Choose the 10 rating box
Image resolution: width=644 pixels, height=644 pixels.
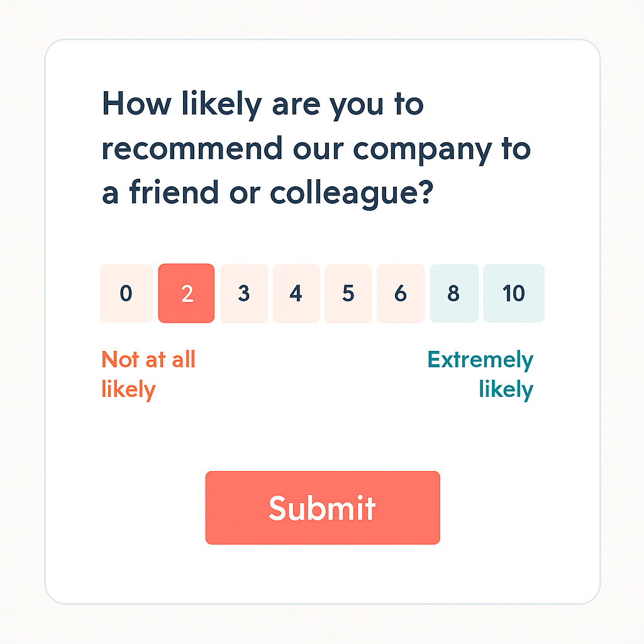(514, 293)
